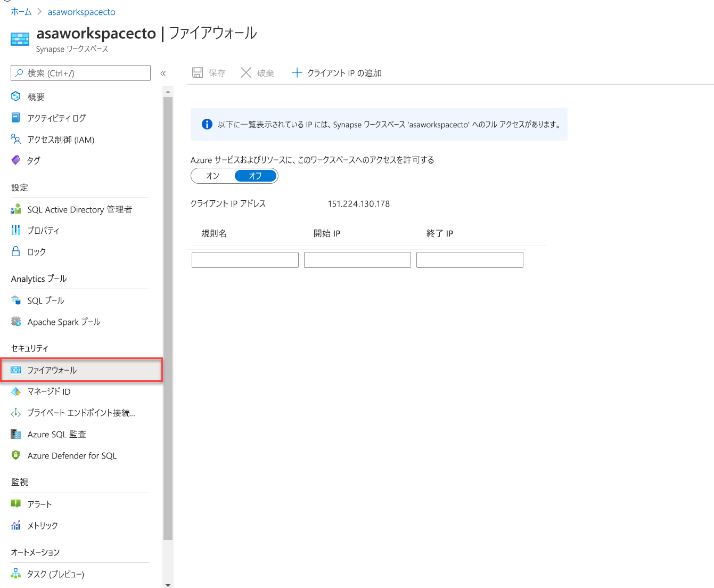Click the SQL プール icon

pos(15,300)
